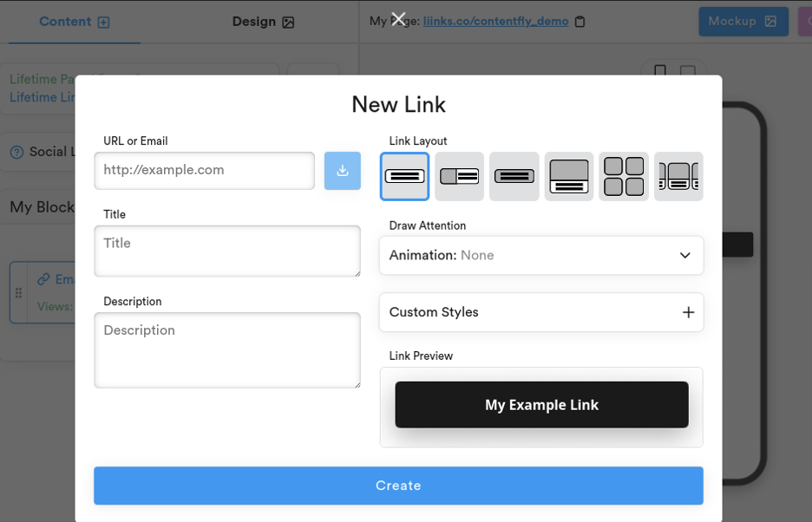Viewport: 812px width, 522px height.
Task: Close the New Link dialog with X
Action: (398, 19)
